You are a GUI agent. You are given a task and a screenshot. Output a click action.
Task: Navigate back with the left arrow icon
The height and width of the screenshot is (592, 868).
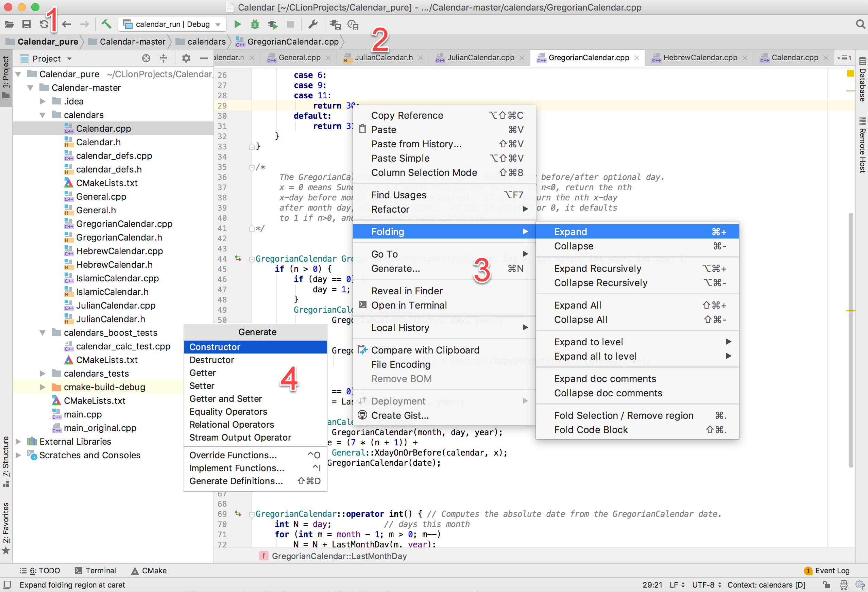[x=67, y=24]
